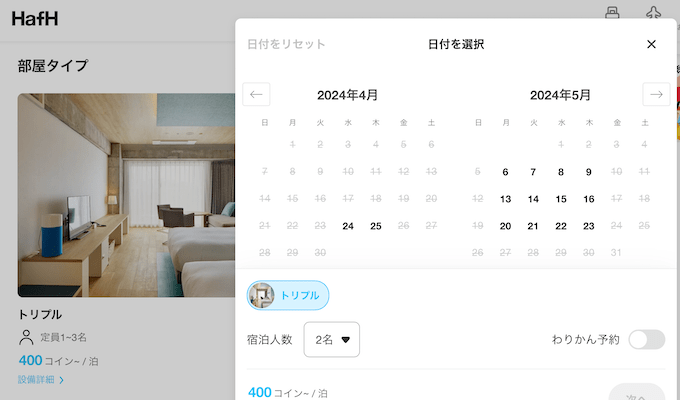Close the date selection dialog
Viewport: 680px width, 400px height.
tap(651, 44)
